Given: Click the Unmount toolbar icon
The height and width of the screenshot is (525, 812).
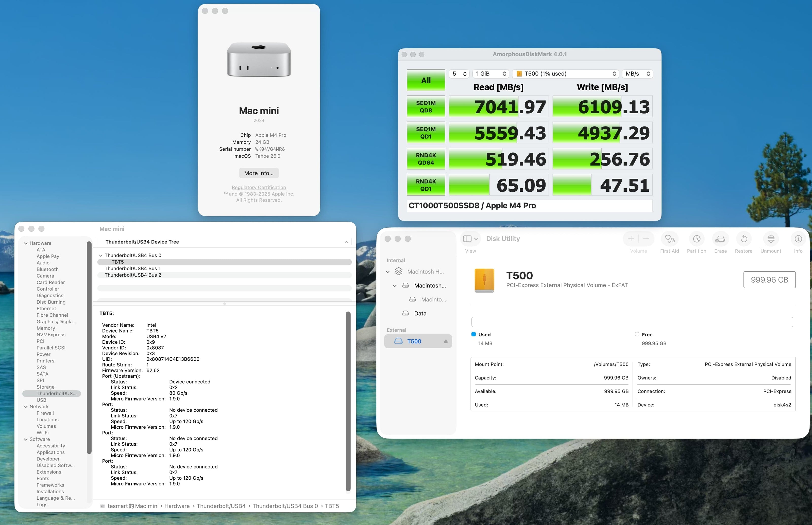Looking at the screenshot, I should click(771, 239).
